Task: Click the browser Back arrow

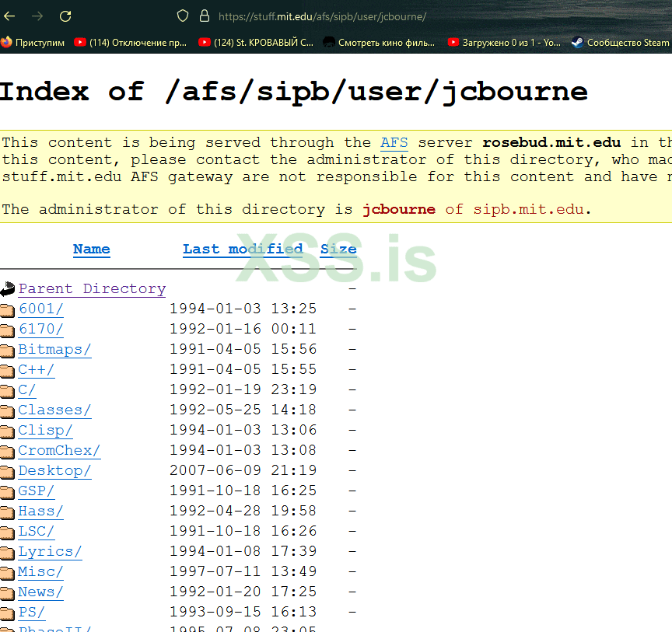Action: (x=9, y=16)
